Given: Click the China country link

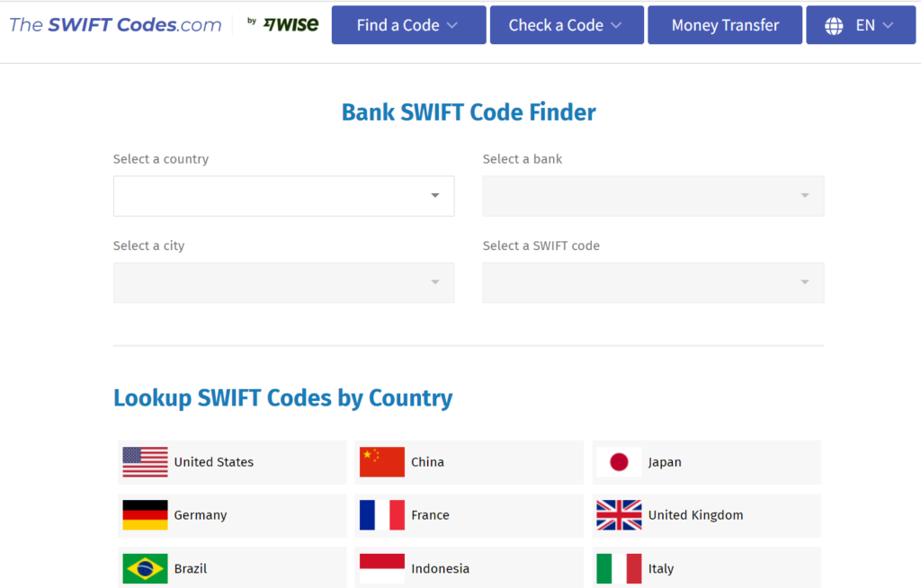Looking at the screenshot, I should [x=469, y=462].
